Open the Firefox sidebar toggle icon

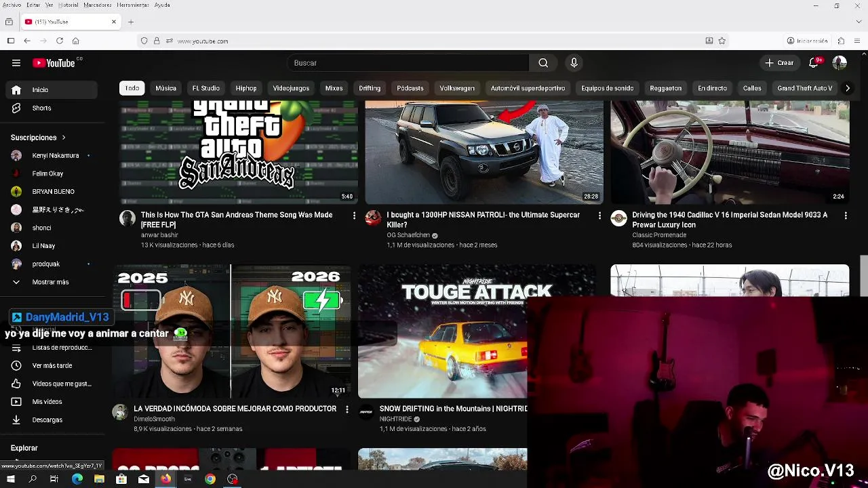tap(11, 41)
